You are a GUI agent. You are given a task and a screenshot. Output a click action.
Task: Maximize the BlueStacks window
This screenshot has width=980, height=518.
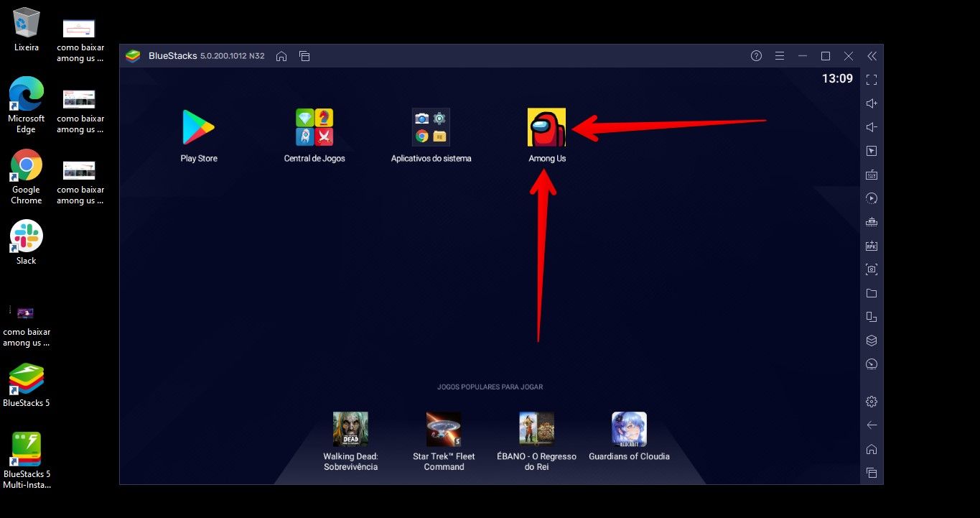826,56
